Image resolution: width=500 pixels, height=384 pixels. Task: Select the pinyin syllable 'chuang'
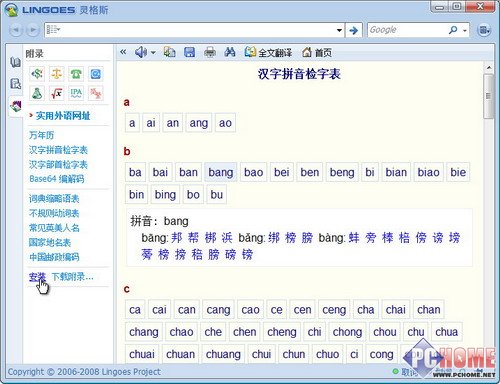click(223, 354)
